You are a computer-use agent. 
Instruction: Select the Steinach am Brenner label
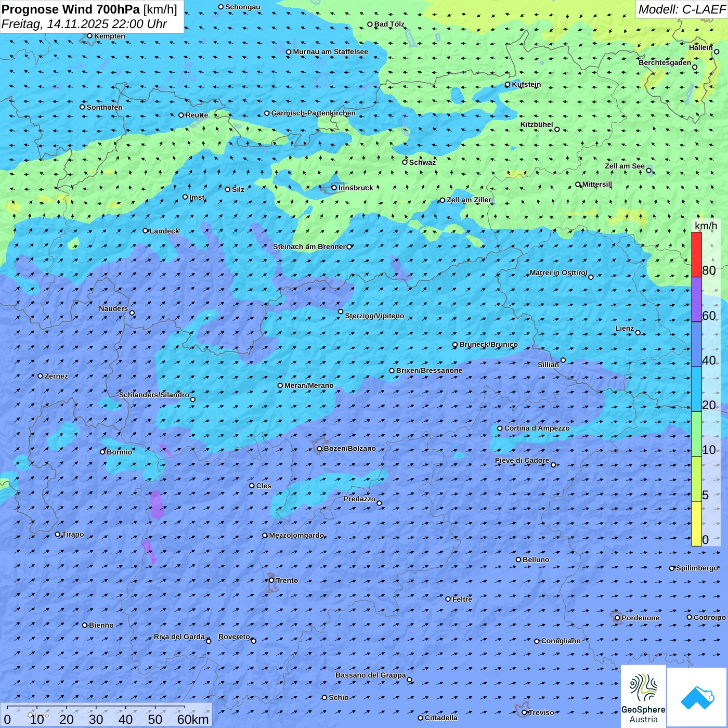pos(309,246)
